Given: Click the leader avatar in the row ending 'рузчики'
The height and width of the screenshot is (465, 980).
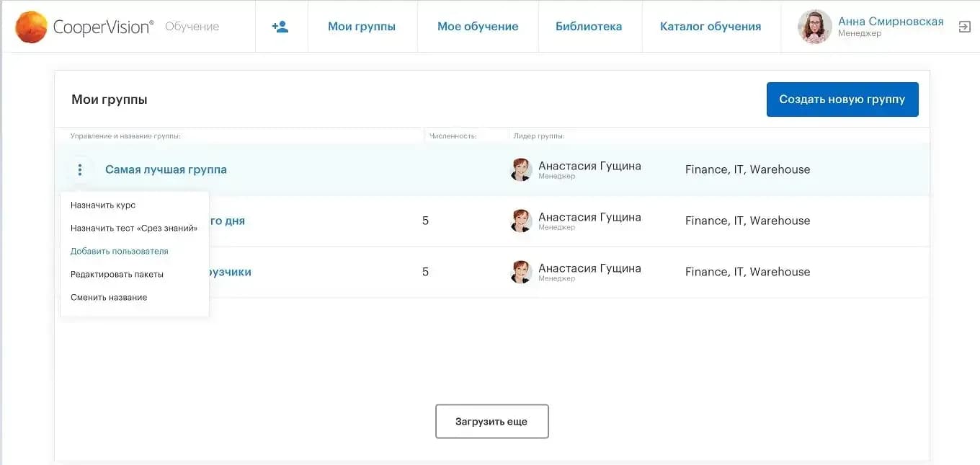Looking at the screenshot, I should point(522,272).
